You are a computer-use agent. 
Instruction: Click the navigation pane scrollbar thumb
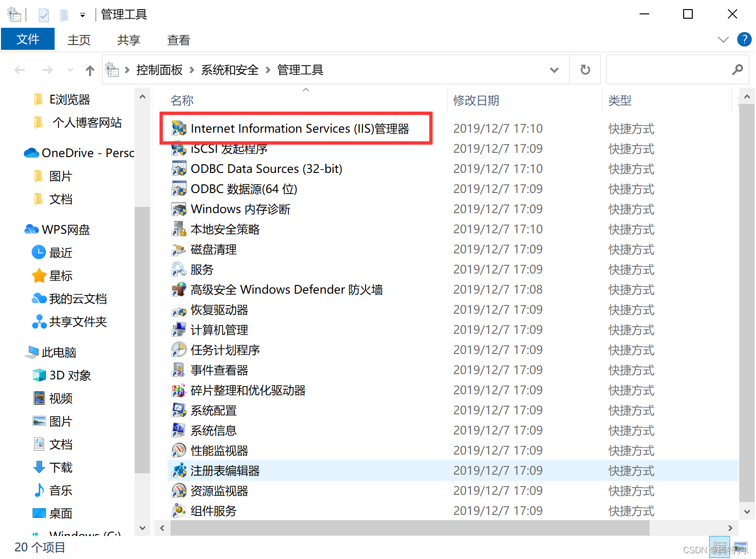tap(142, 340)
